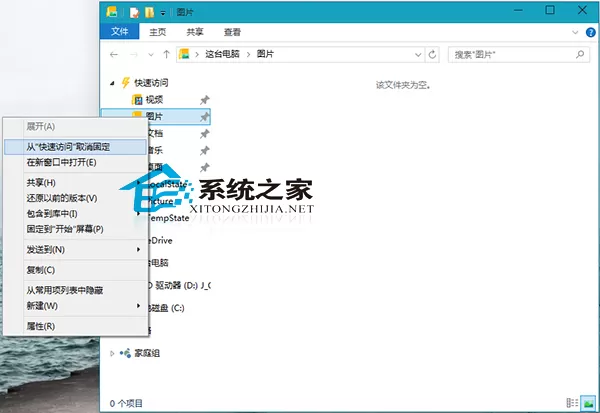Switch to the 查看 ribbon tab

click(232, 32)
